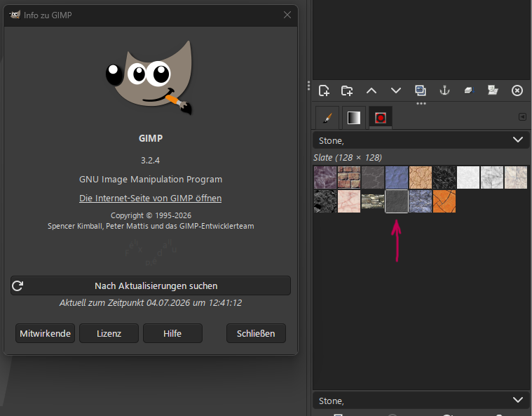
Task: Click the Hilfe button
Action: pyautogui.click(x=172, y=333)
